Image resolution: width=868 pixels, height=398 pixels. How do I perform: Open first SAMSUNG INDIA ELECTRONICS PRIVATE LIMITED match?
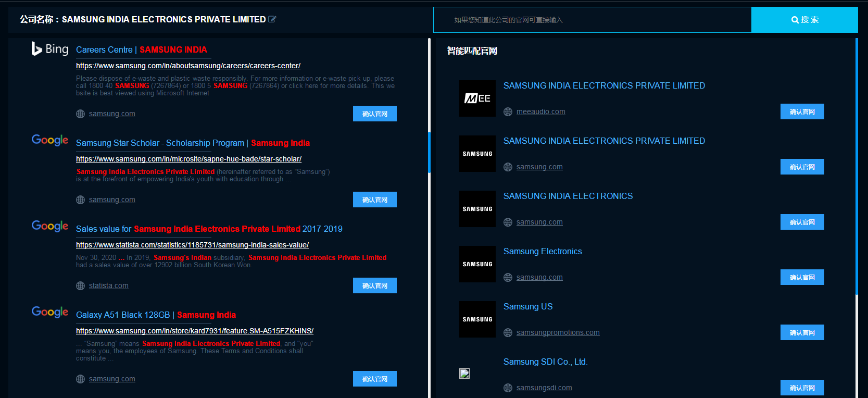click(x=604, y=85)
